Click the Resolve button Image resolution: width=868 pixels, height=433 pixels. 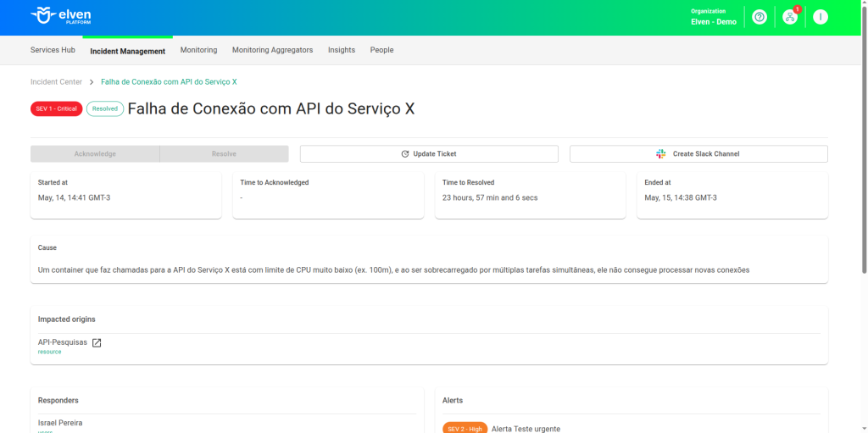tap(224, 154)
